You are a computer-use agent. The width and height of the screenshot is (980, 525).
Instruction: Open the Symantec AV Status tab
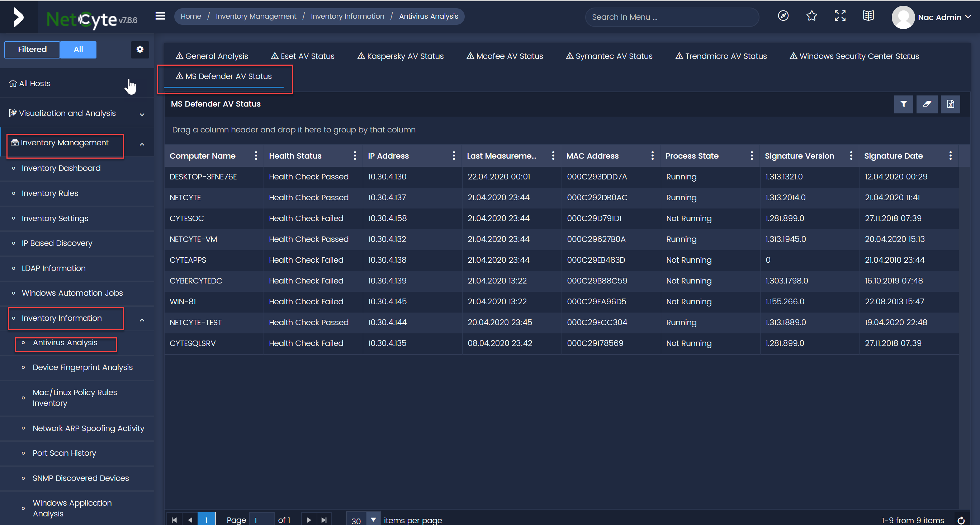pos(609,56)
